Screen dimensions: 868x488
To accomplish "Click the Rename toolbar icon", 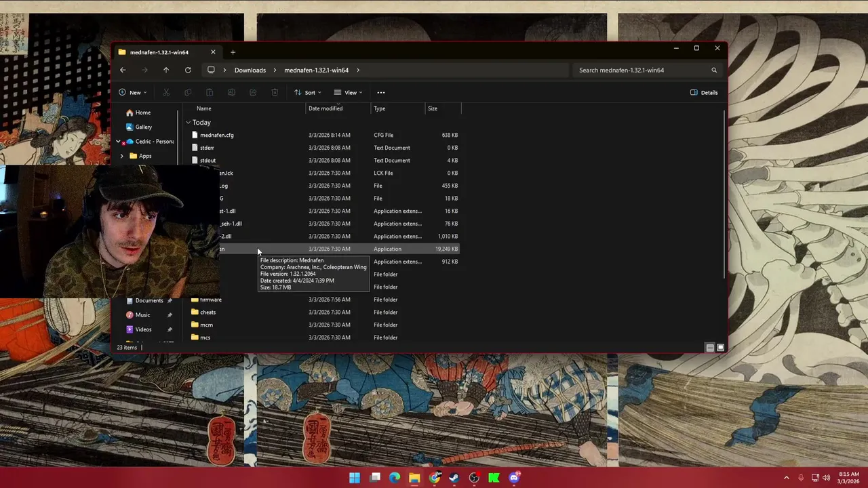I will pyautogui.click(x=231, y=92).
